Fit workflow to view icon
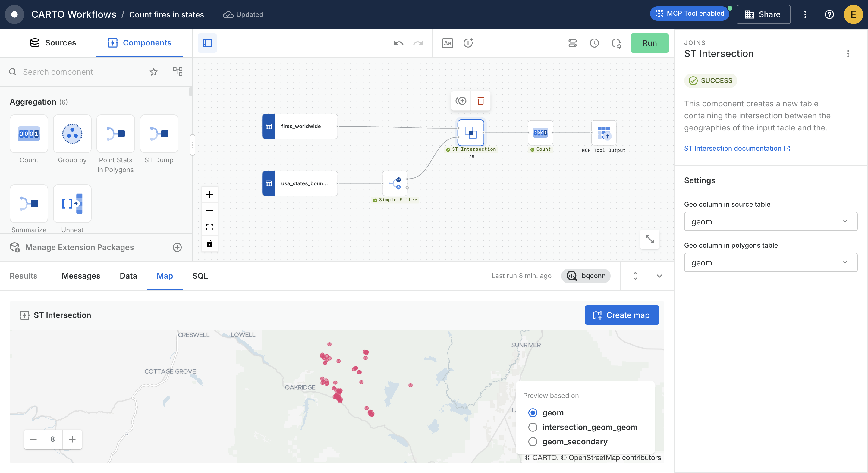 (x=209, y=227)
